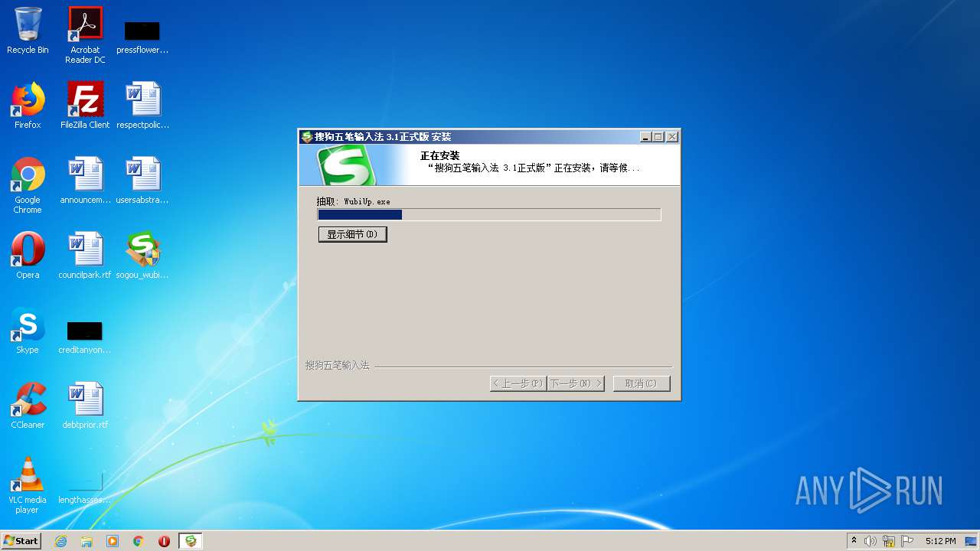Select the lengthasses desktop file

[85, 490]
